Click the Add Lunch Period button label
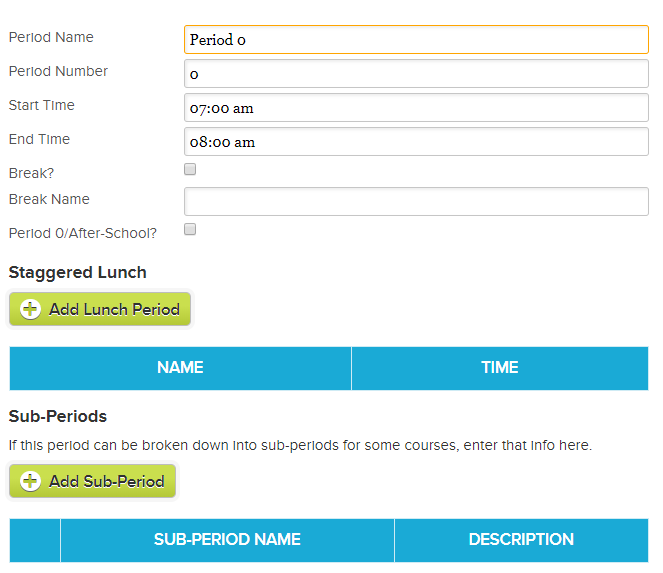663x573 pixels. pyautogui.click(x=114, y=310)
